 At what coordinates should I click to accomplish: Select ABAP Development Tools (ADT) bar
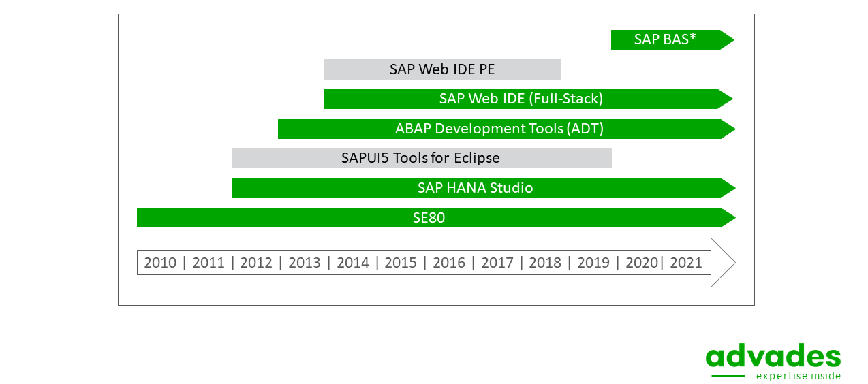click(x=507, y=129)
